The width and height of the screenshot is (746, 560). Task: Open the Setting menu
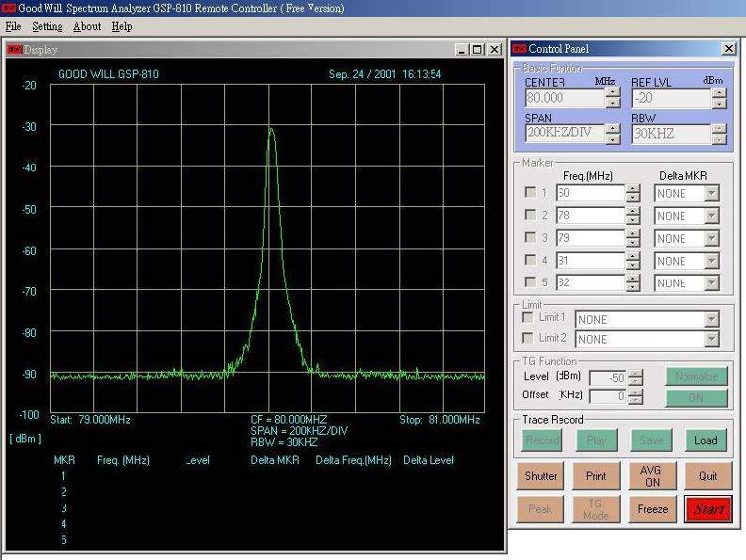click(47, 26)
